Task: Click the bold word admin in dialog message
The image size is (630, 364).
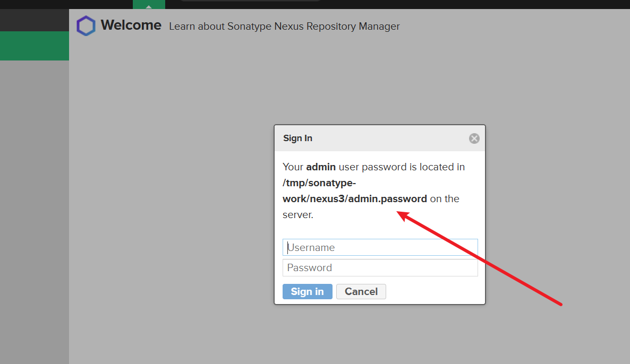Action: 321,167
